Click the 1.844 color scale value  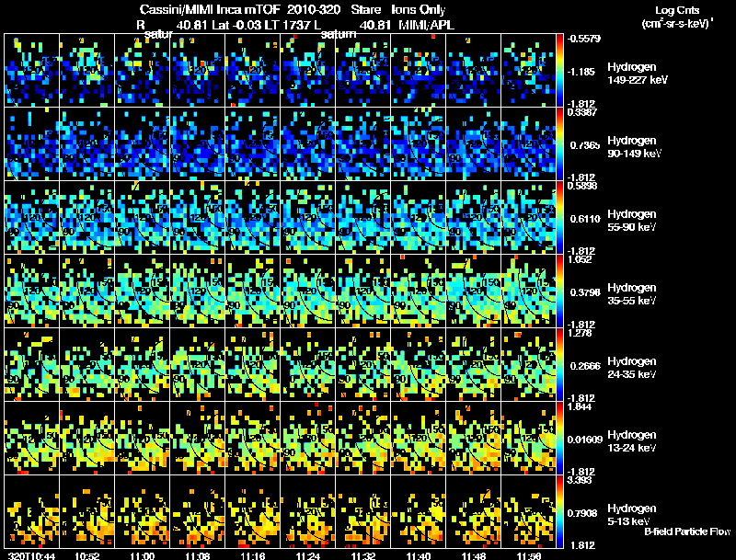pyautogui.click(x=580, y=406)
